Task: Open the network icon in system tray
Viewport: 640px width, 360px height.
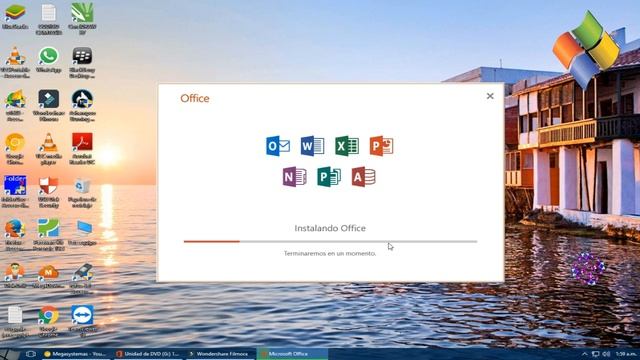Action: point(596,354)
